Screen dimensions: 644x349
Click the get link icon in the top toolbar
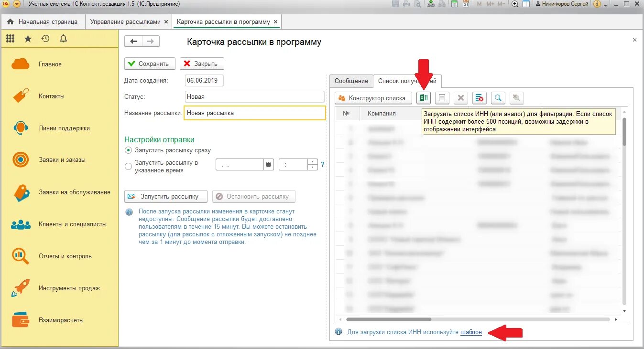[431, 4]
